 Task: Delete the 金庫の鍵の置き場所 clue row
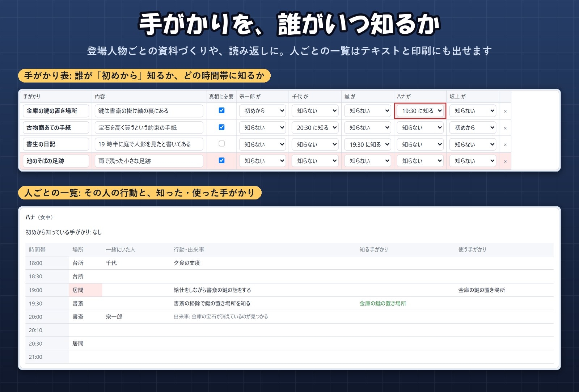(505, 111)
